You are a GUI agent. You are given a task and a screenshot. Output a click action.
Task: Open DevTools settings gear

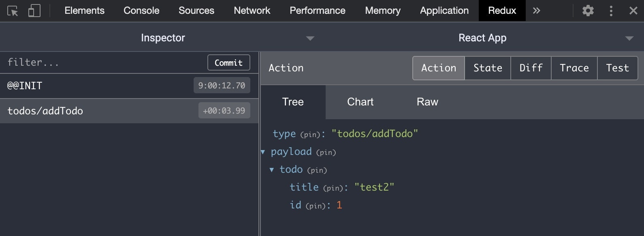pos(588,11)
